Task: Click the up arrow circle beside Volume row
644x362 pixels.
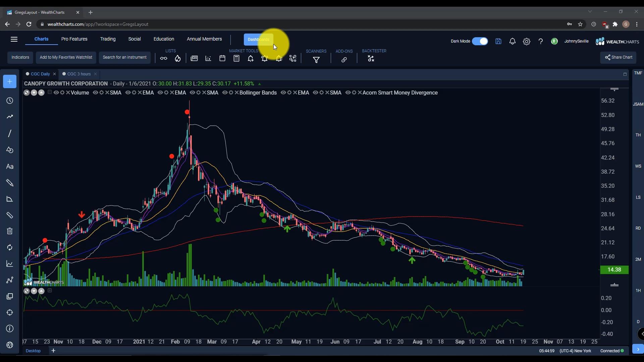Action: (x=41, y=93)
